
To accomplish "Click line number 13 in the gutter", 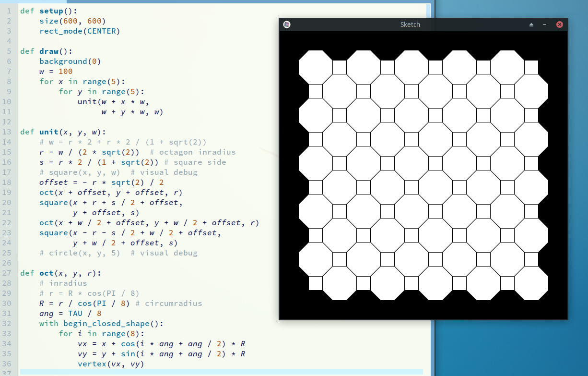I will [x=8, y=132].
